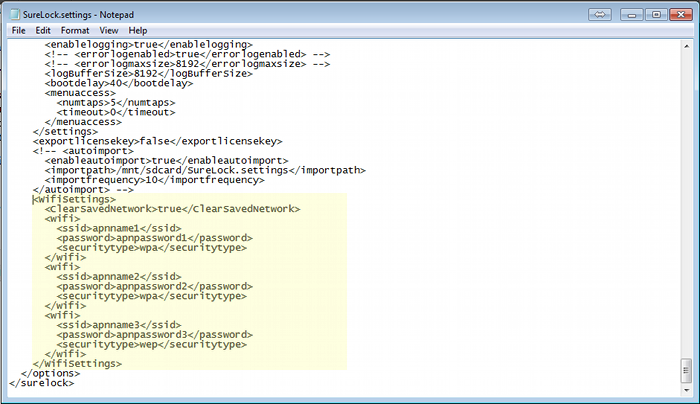
Task: Click the closing surelock tag
Action: [42, 383]
